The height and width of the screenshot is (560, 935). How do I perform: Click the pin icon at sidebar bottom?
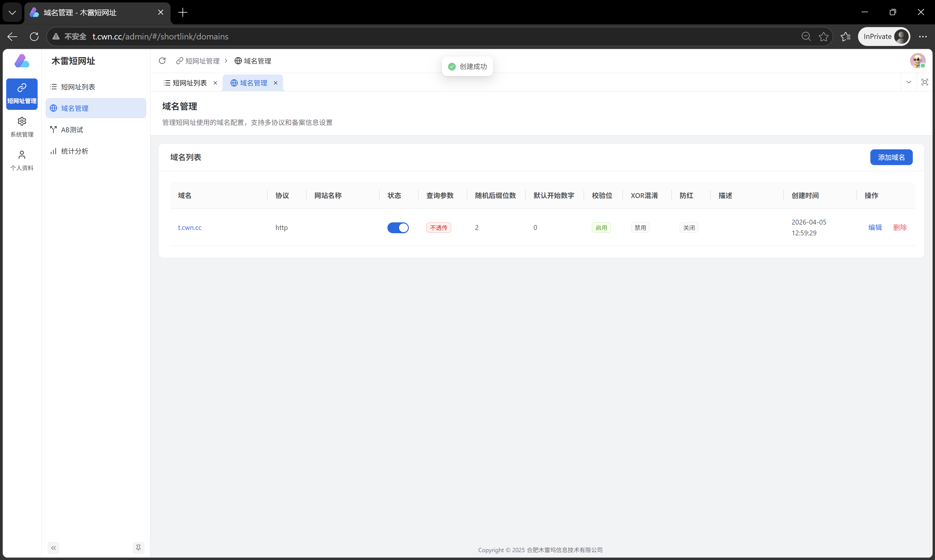tap(139, 548)
